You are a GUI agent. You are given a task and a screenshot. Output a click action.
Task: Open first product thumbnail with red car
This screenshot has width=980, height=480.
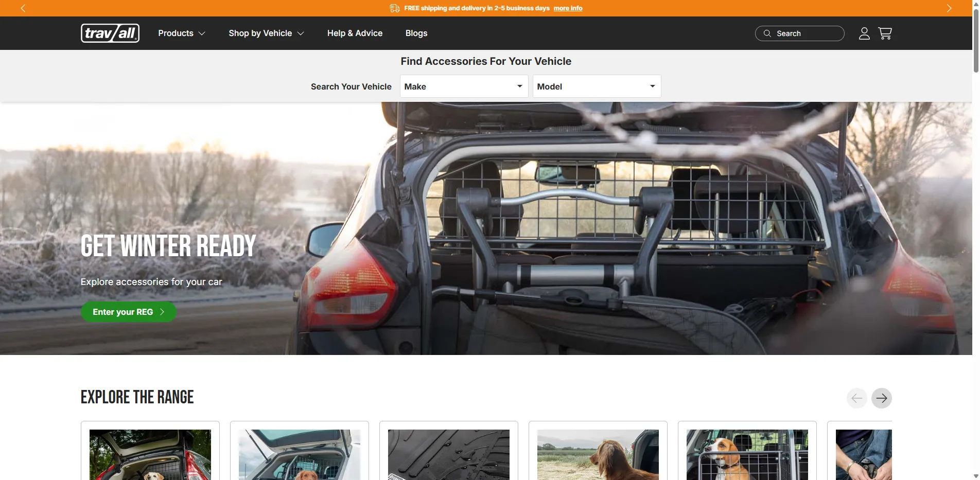point(150,454)
